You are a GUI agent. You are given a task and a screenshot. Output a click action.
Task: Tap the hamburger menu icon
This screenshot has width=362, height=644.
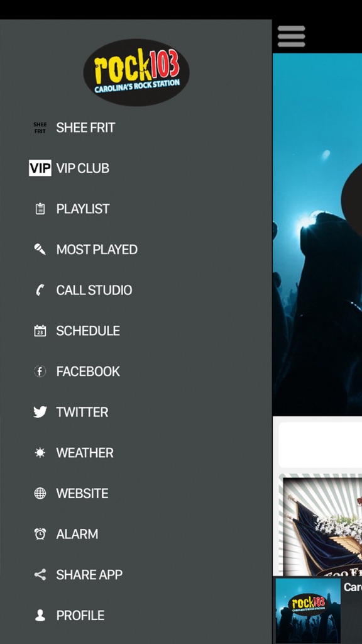point(291,36)
